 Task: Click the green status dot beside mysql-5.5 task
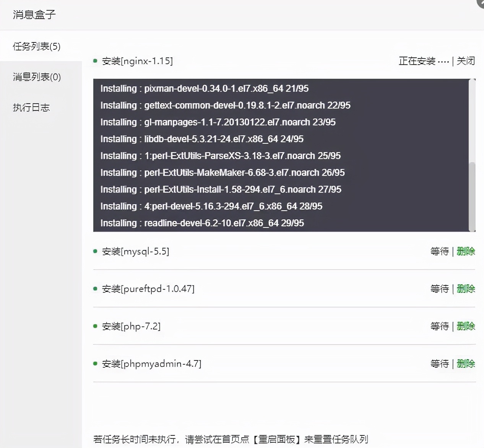95,250
